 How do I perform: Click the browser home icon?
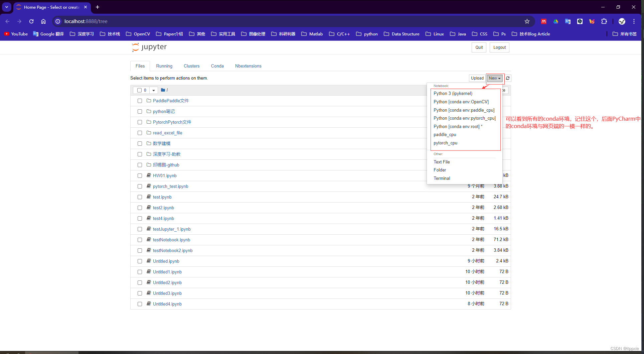pos(43,21)
